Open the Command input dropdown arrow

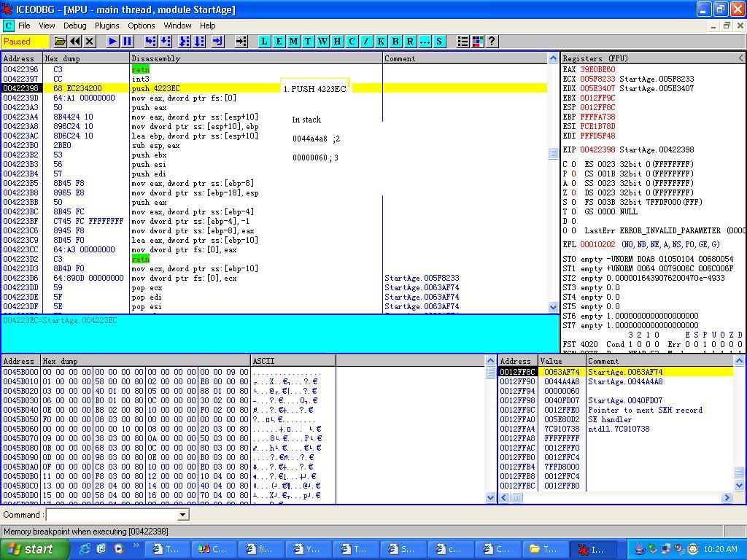point(182,515)
